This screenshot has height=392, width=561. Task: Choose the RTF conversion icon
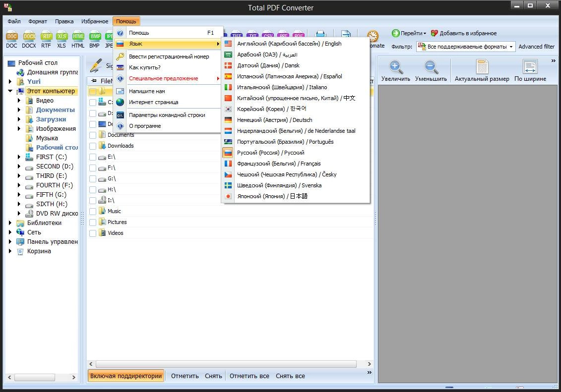[46, 37]
